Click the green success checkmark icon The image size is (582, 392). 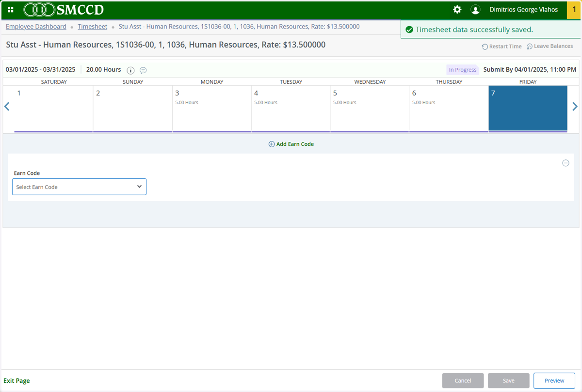(409, 30)
